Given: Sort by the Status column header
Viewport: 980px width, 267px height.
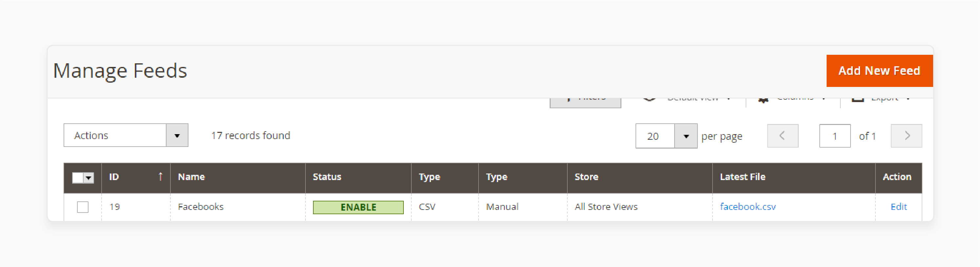Looking at the screenshot, I should (358, 177).
